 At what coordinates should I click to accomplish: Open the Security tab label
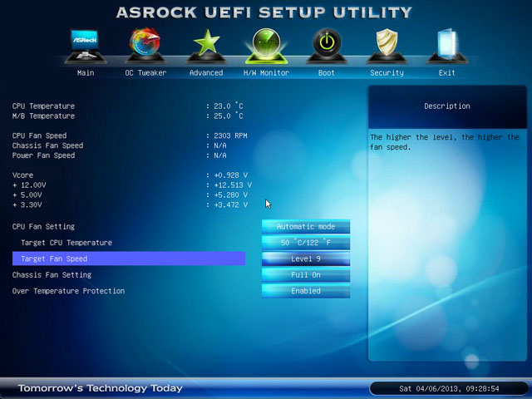[x=387, y=72]
